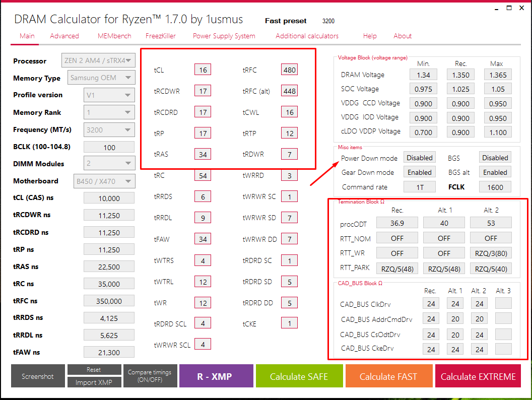Click Command rate 1T value
The height and width of the screenshot is (400, 532).
coord(420,187)
